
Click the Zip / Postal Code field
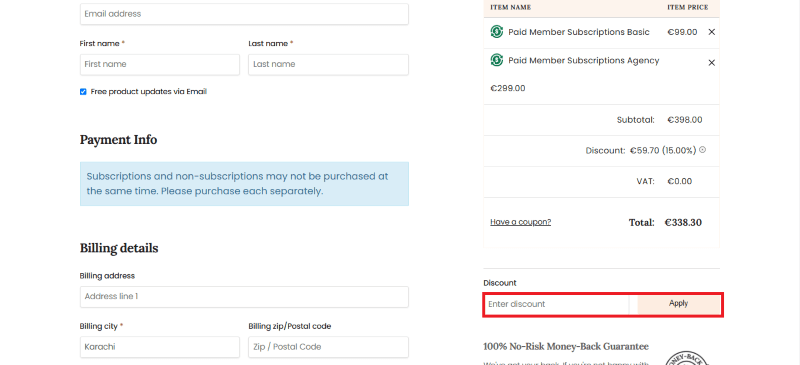(x=329, y=347)
